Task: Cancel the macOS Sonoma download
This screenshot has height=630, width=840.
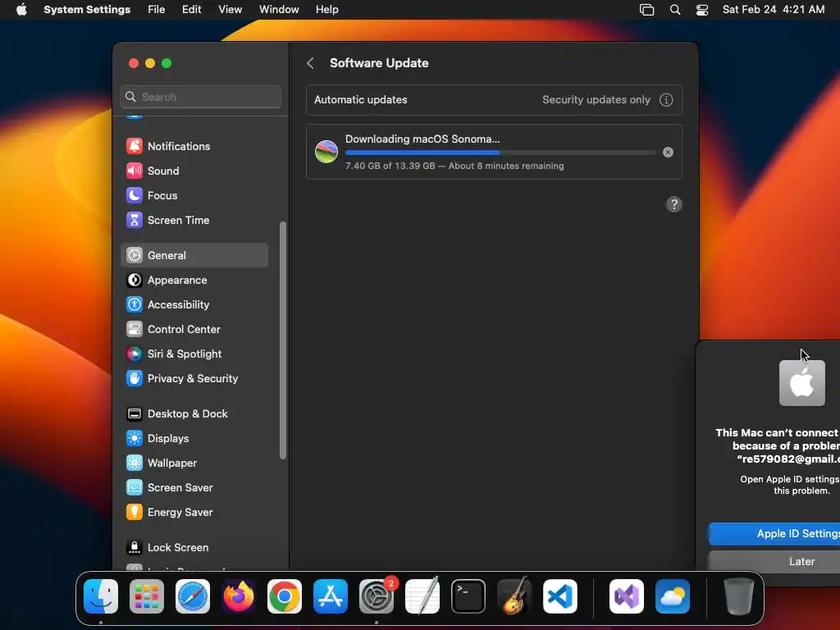Action: pos(668,152)
